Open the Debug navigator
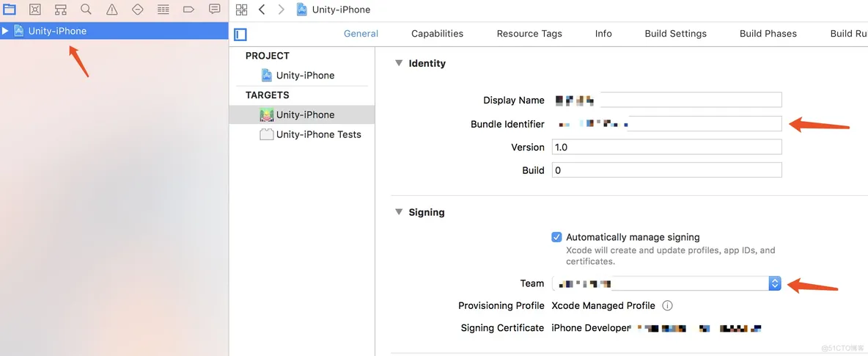Image resolution: width=868 pixels, height=356 pixels. [x=163, y=9]
